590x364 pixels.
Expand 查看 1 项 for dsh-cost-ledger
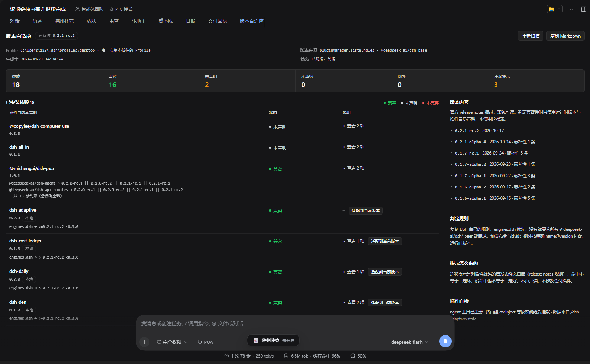354,241
